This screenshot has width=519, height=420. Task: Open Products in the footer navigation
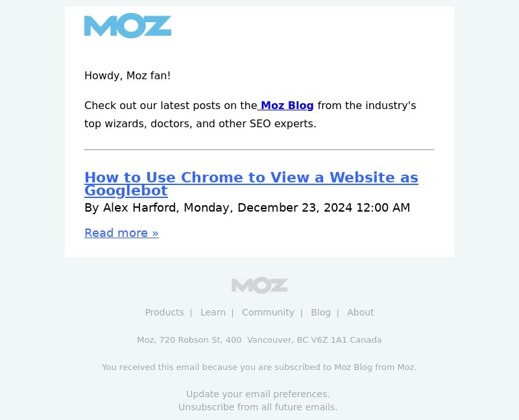[x=165, y=312]
